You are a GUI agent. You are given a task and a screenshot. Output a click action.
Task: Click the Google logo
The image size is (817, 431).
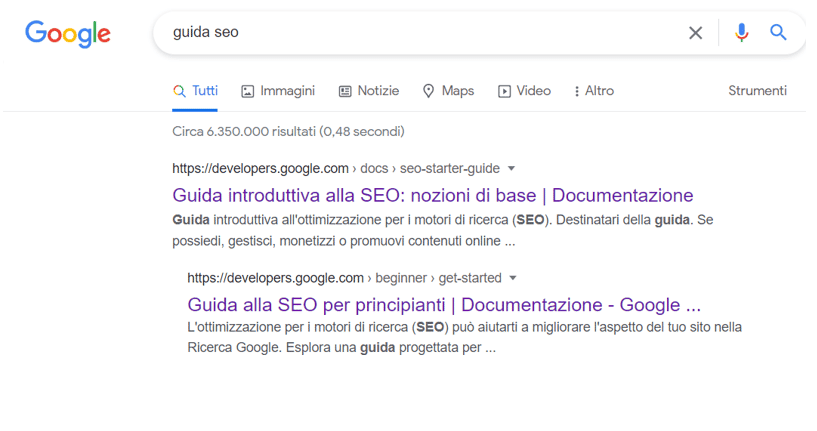tap(68, 34)
